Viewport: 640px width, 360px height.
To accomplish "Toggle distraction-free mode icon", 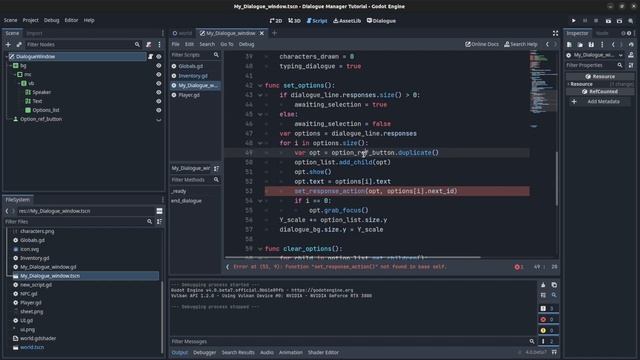I will coord(555,33).
